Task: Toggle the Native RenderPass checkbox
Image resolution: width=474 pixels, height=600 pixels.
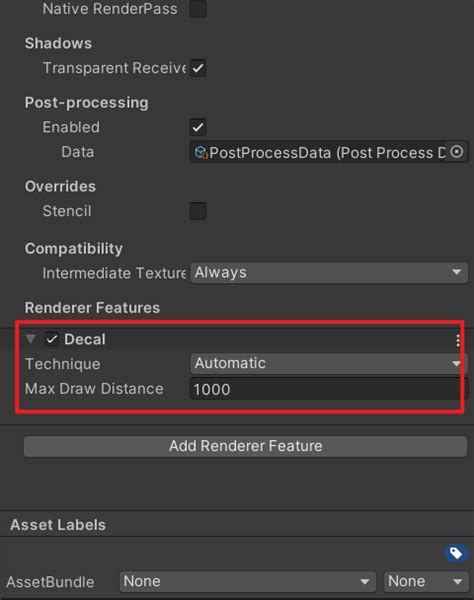Action: coord(198,9)
